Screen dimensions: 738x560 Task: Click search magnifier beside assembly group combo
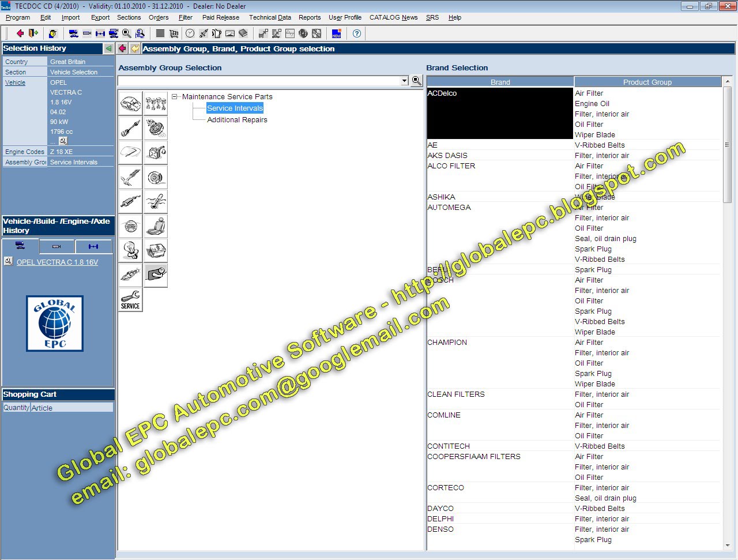(x=417, y=81)
